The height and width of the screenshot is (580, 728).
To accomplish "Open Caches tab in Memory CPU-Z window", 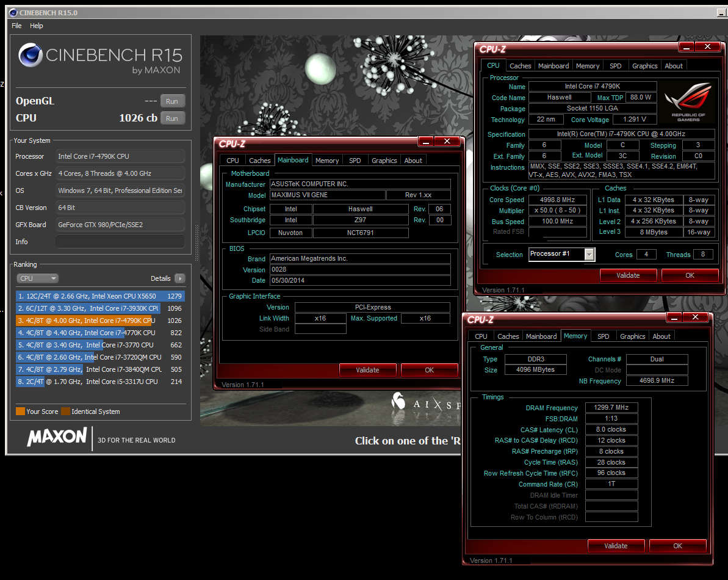I will pos(508,336).
